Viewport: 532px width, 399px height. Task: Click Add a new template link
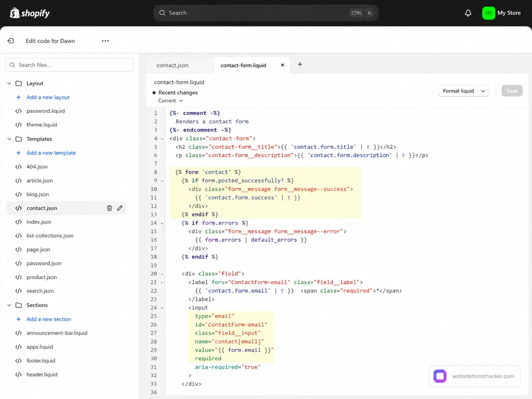[51, 153]
